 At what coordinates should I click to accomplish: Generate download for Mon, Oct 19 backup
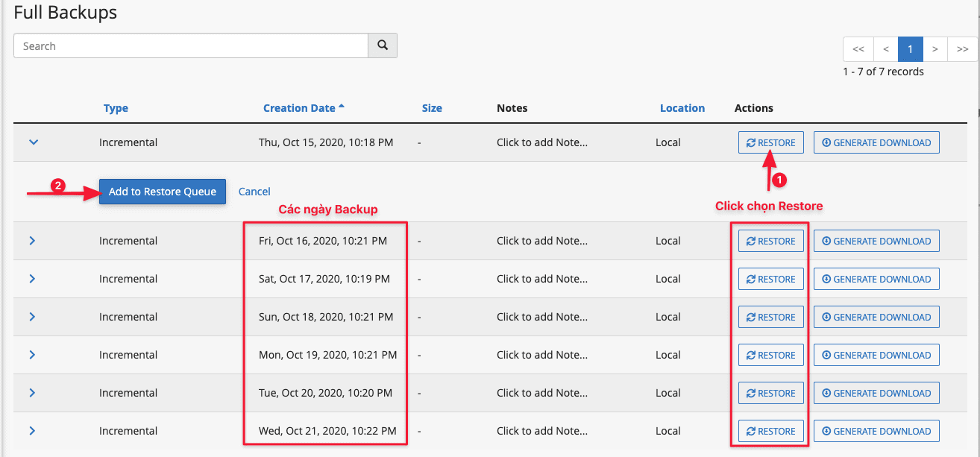[x=876, y=355]
